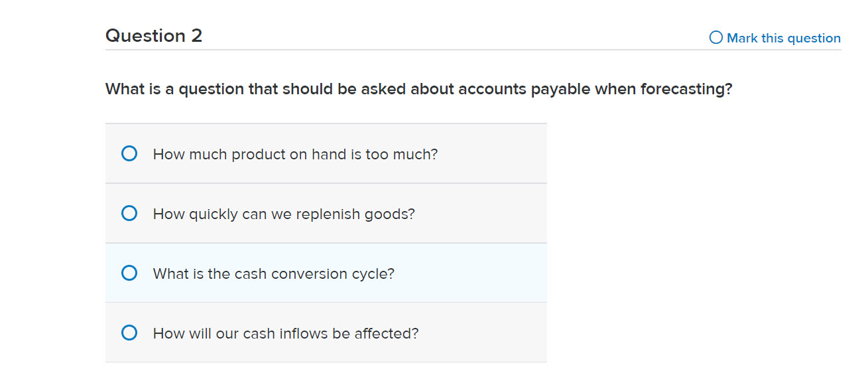868x387 pixels.
Task: Click the circle icon beside 'Mark this question'
Action: click(715, 37)
